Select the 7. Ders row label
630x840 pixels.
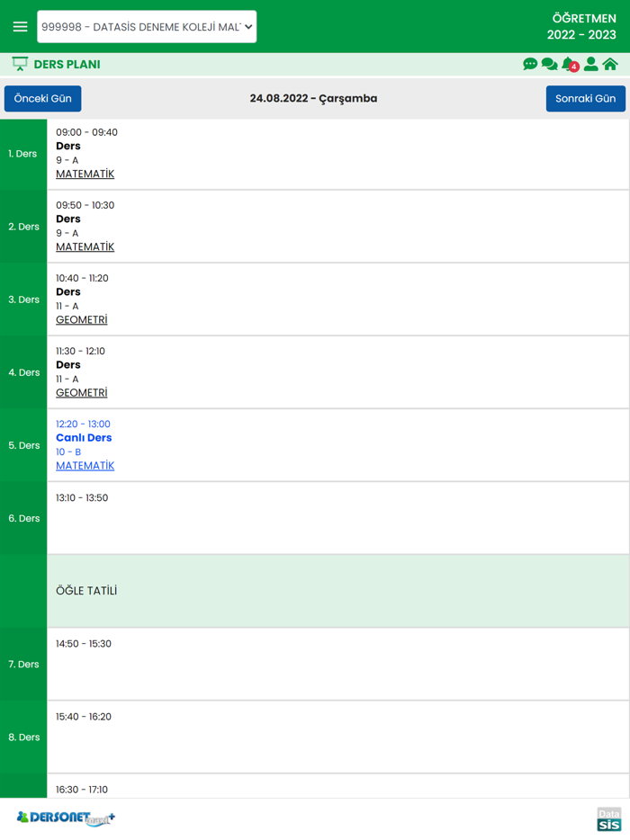(23, 665)
